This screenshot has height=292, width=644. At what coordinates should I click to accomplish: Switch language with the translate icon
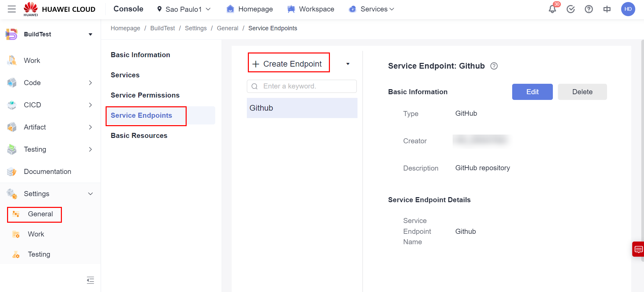(607, 9)
